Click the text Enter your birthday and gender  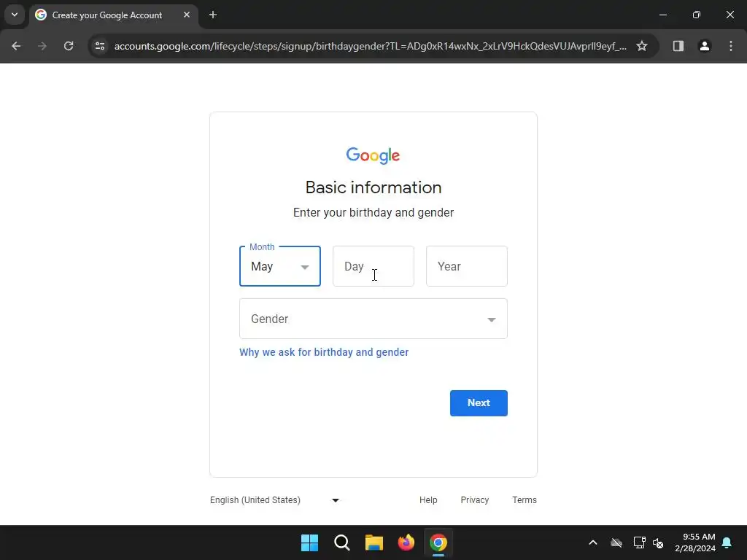pos(373,212)
